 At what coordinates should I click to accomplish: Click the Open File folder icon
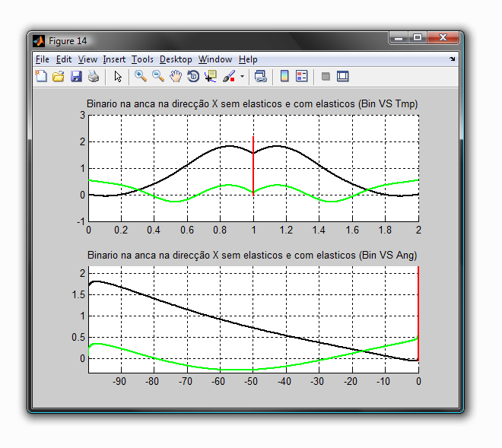pos(59,76)
